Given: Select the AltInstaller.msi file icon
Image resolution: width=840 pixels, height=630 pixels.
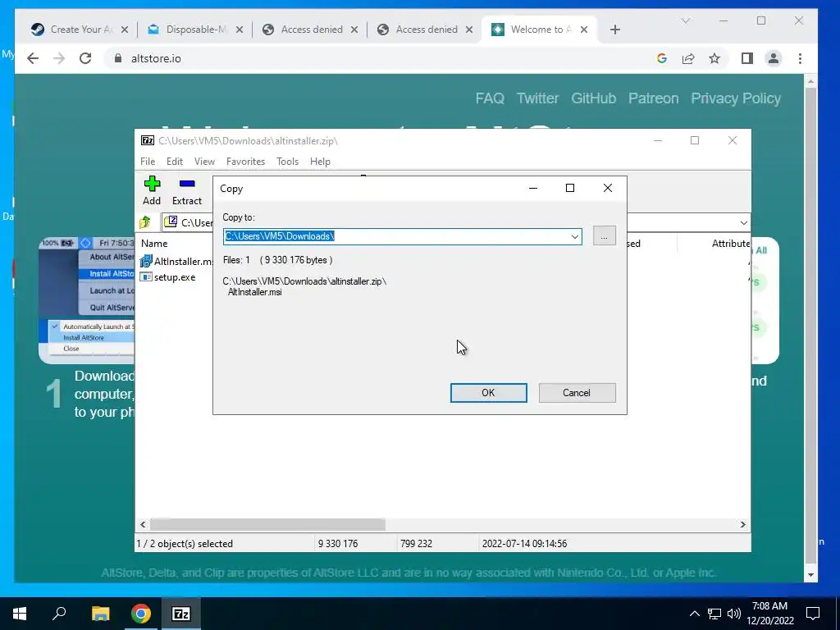Looking at the screenshot, I should point(146,261).
